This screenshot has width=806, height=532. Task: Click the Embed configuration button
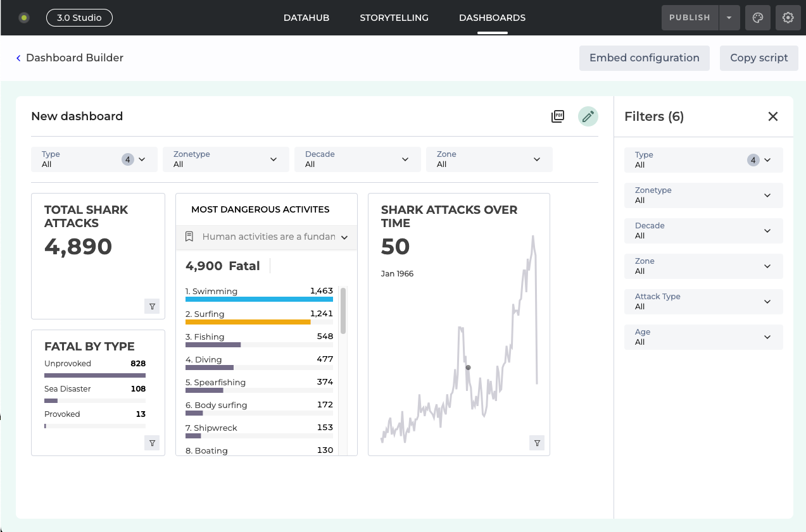[x=644, y=58]
